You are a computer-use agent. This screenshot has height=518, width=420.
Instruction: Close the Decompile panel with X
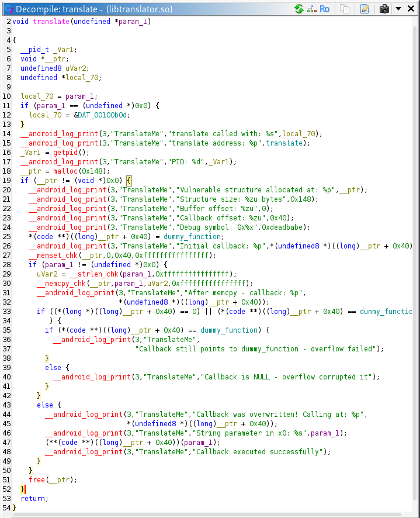pos(411,9)
